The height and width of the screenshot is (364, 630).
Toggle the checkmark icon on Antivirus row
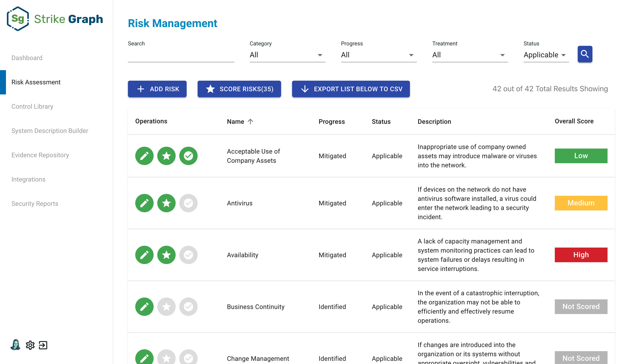point(188,203)
